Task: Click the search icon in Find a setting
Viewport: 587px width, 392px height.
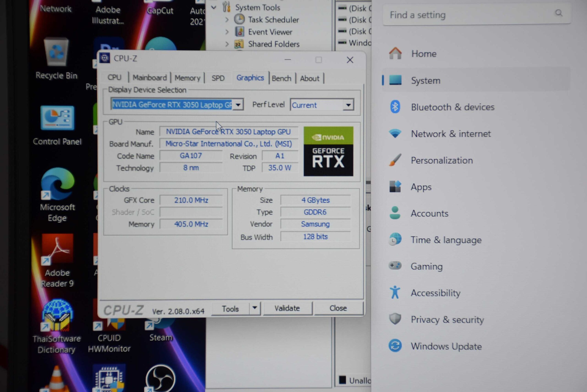Action: pyautogui.click(x=559, y=13)
